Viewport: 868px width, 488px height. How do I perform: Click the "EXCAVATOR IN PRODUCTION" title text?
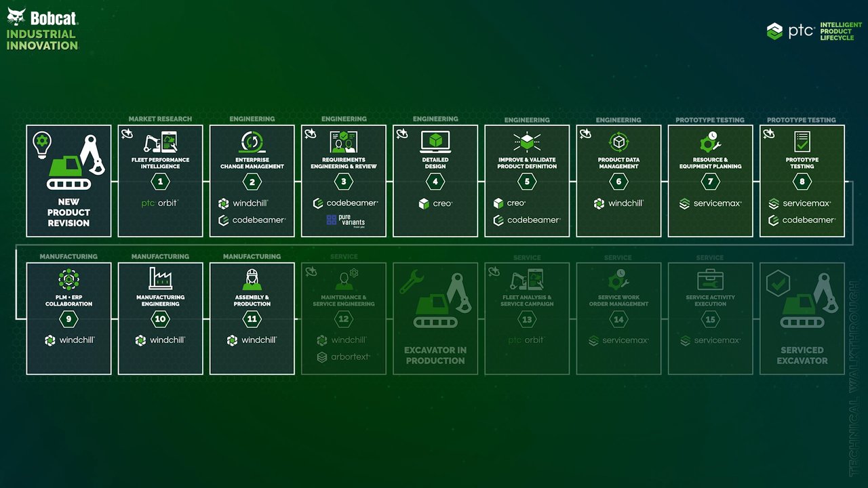(x=435, y=355)
